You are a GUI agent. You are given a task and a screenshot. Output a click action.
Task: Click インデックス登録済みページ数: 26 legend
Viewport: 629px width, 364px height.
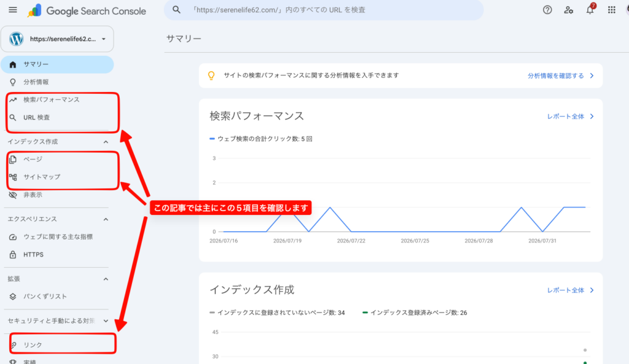415,312
